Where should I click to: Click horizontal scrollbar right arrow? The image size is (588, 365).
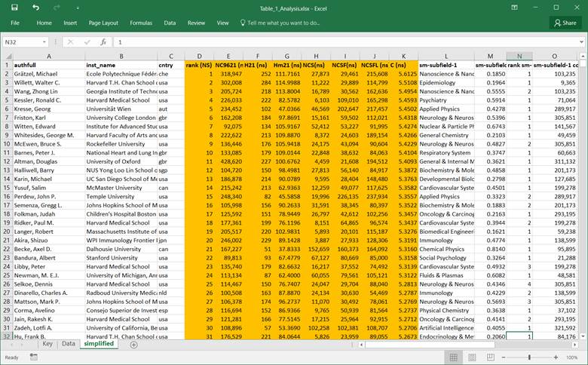575,345
